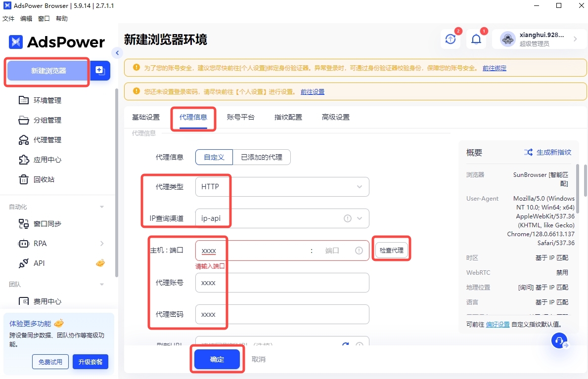Click the API plug icon
Image resolution: width=588 pixels, height=379 pixels.
click(24, 263)
